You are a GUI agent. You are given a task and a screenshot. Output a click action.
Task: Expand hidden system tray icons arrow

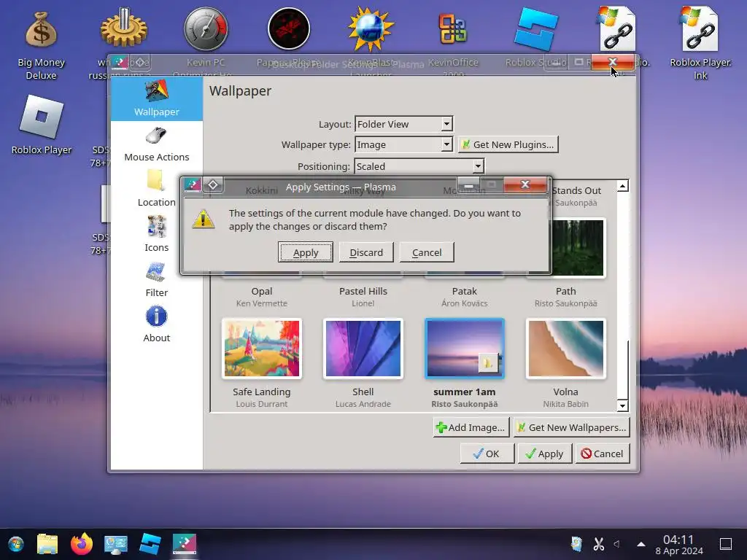click(641, 544)
